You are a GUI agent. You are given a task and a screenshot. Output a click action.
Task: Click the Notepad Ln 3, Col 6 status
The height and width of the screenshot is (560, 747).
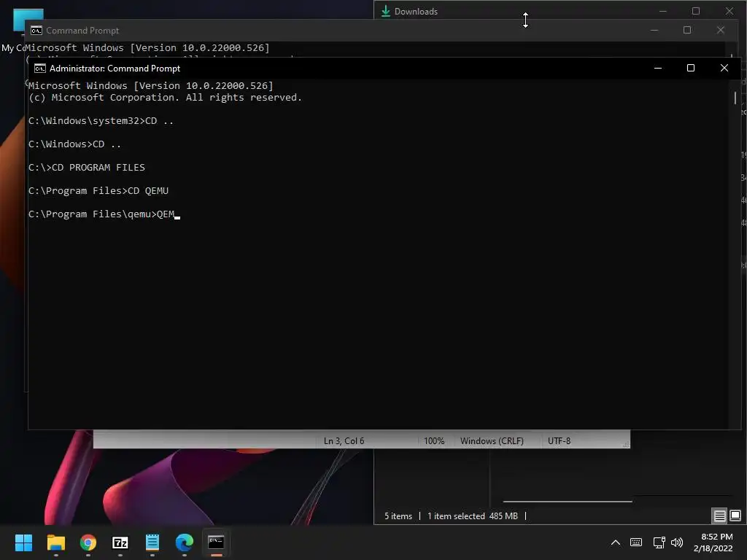tap(344, 441)
